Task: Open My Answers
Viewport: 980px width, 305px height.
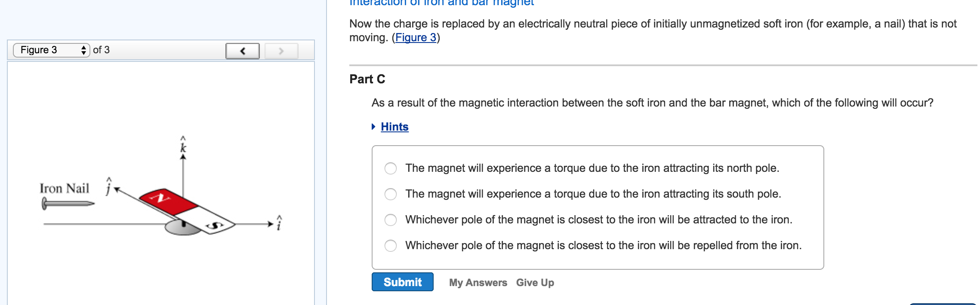Action: (478, 282)
